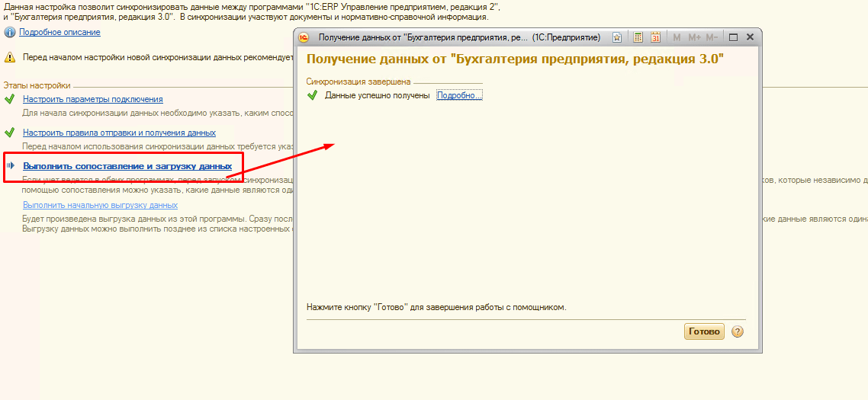Close the Получение данных dialog

(x=750, y=37)
